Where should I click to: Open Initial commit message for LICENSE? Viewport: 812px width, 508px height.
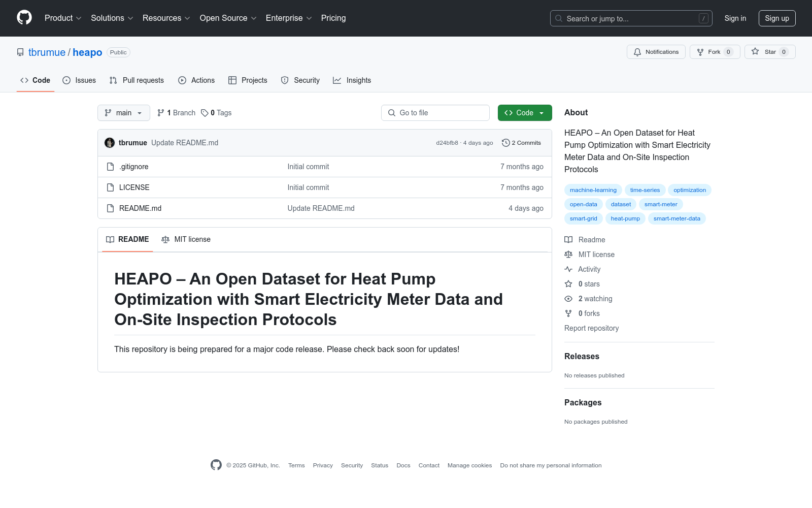point(308,187)
